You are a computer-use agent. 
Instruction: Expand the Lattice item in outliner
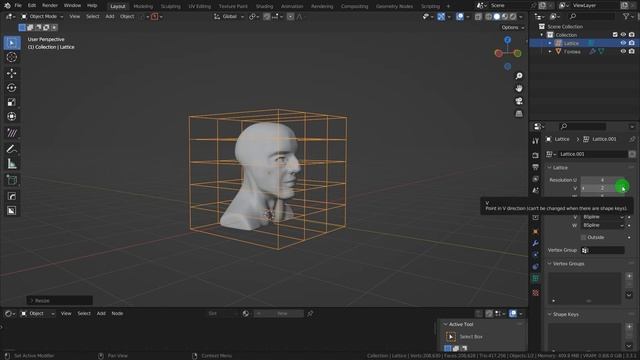(550, 43)
